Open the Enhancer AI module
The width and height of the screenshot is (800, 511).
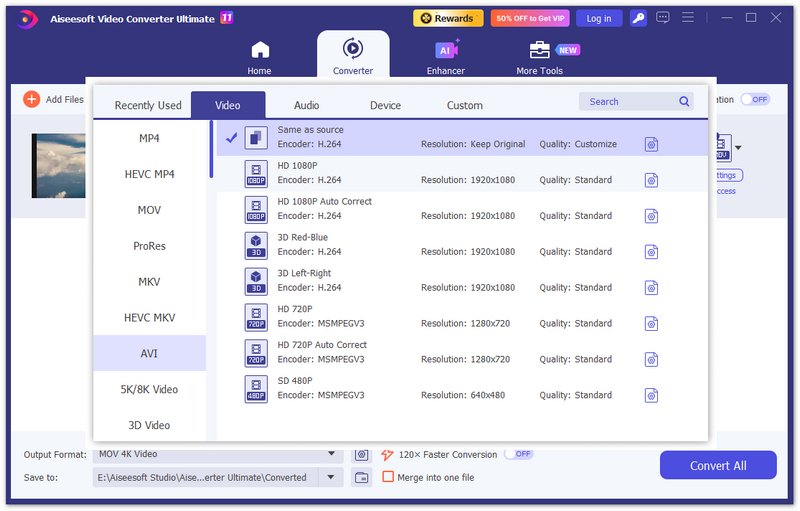tap(445, 57)
